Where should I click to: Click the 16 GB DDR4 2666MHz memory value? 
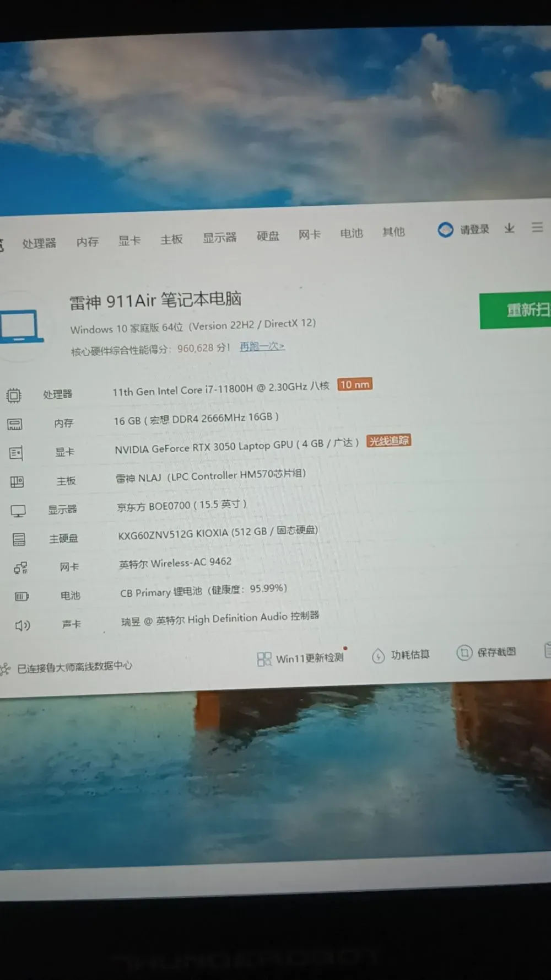pyautogui.click(x=196, y=419)
